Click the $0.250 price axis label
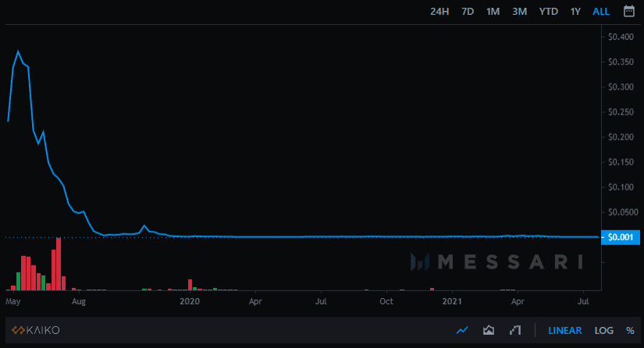 [621, 112]
